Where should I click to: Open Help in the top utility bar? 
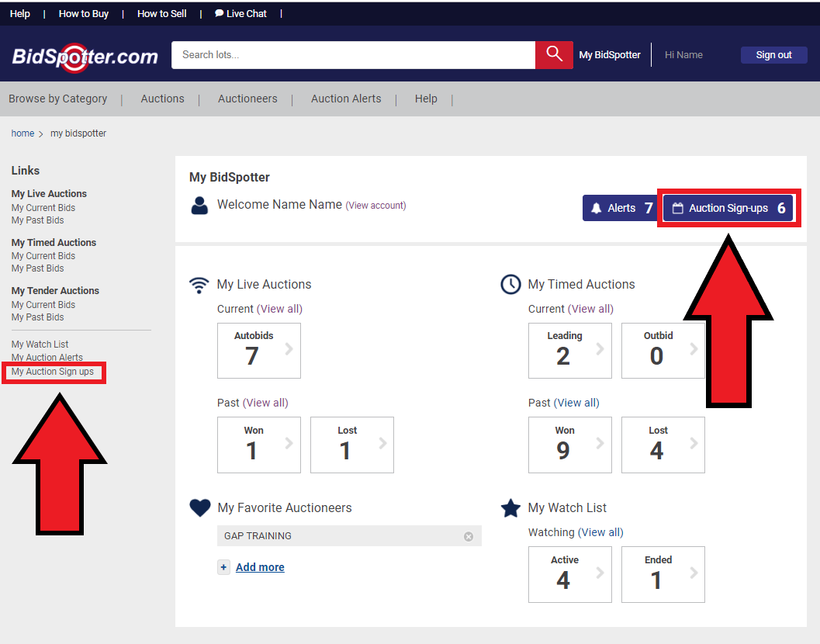pyautogui.click(x=20, y=14)
